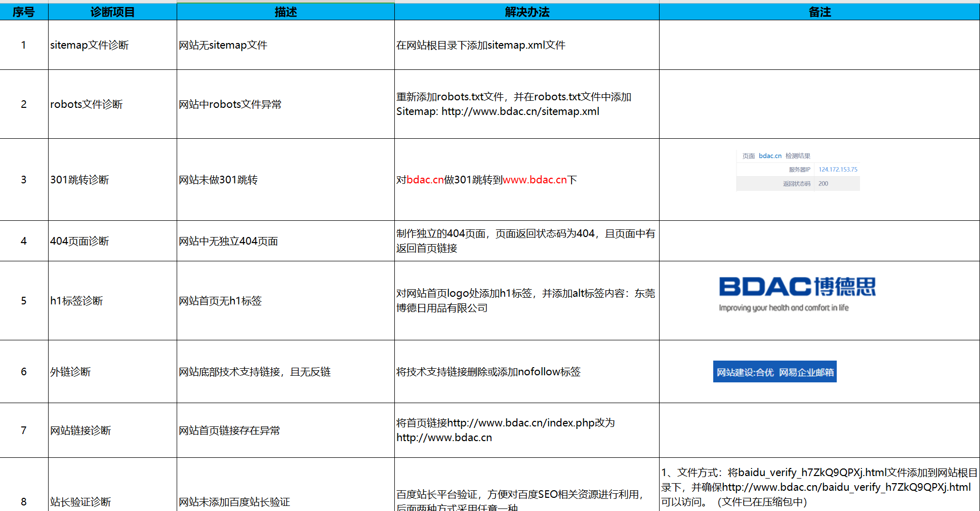Click the bdac.cn 检测结果 screenshot image

[x=798, y=170]
